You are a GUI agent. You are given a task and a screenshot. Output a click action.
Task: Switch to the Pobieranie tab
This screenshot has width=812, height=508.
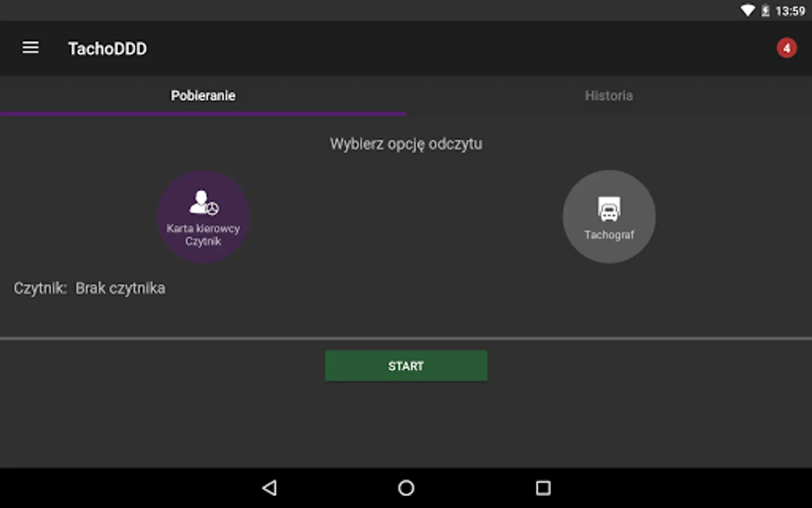click(x=203, y=95)
